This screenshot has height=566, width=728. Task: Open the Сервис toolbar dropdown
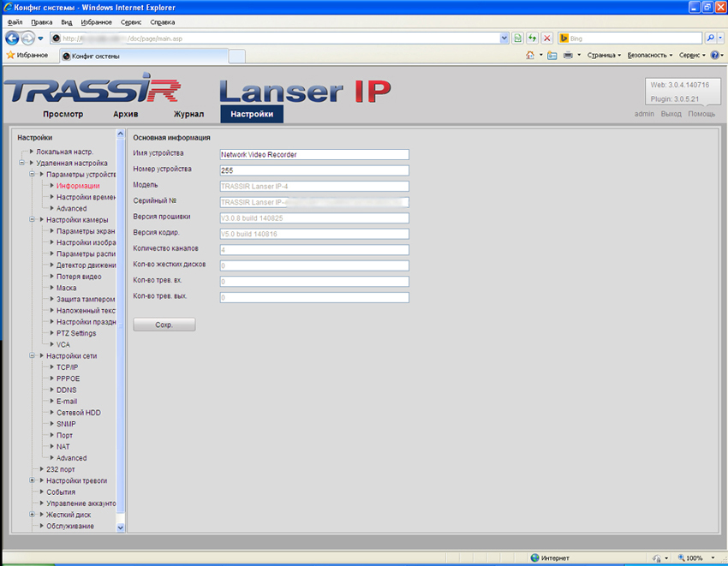(x=692, y=56)
